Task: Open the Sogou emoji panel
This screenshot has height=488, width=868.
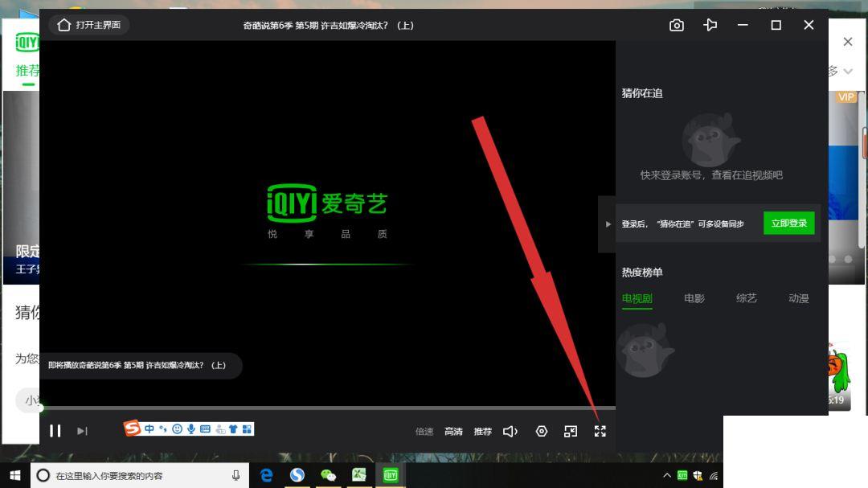Action: 177,429
